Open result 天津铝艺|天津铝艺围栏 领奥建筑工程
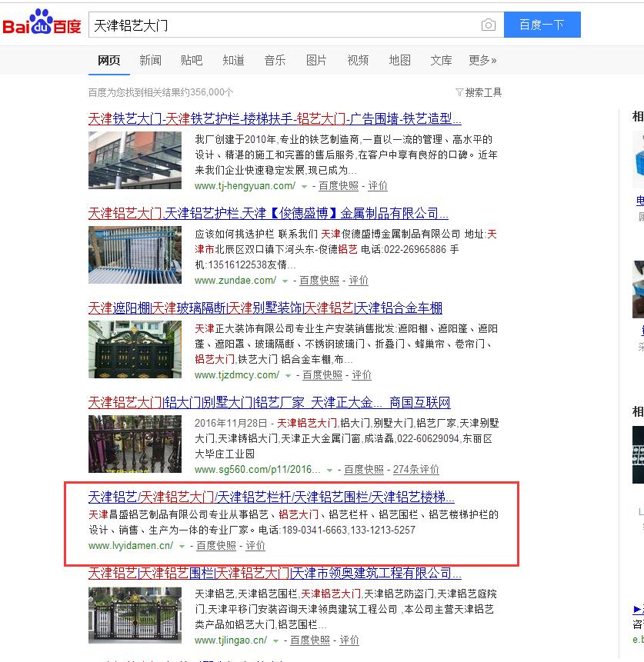The image size is (644, 662). click(x=275, y=573)
